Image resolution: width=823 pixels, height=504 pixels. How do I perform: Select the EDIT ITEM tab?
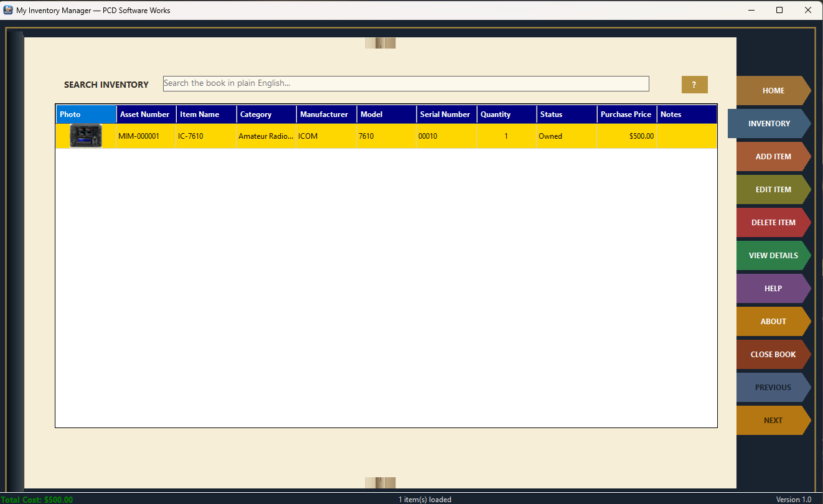click(x=773, y=190)
